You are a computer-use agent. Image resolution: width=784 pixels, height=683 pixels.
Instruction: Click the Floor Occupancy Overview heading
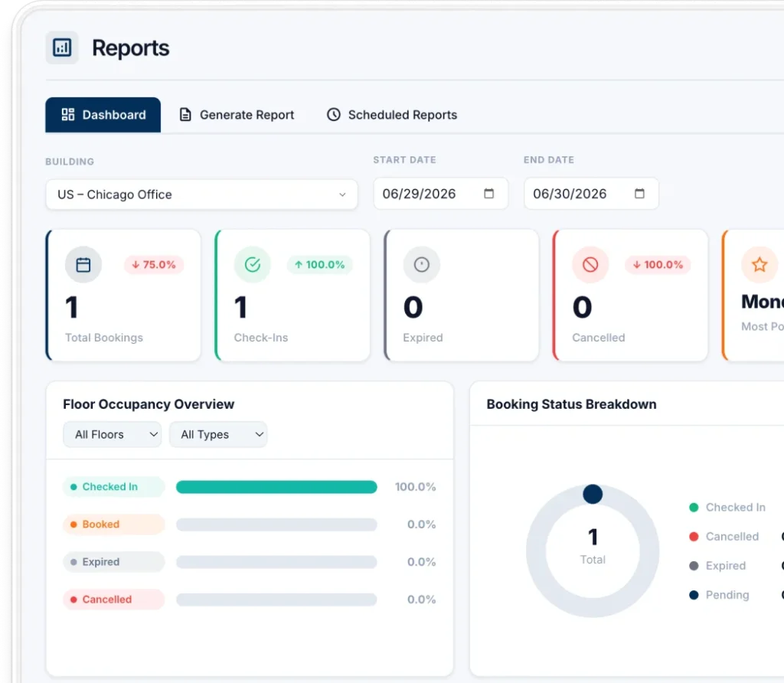[x=149, y=404]
